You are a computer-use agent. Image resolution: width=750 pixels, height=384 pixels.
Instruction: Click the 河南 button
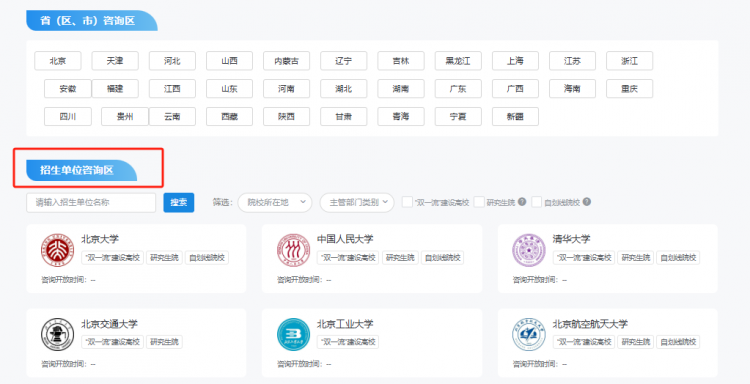287,88
